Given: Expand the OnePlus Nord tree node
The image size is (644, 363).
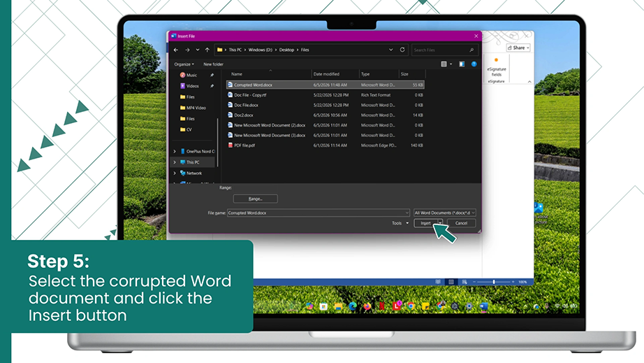Looking at the screenshot, I should 175,151.
